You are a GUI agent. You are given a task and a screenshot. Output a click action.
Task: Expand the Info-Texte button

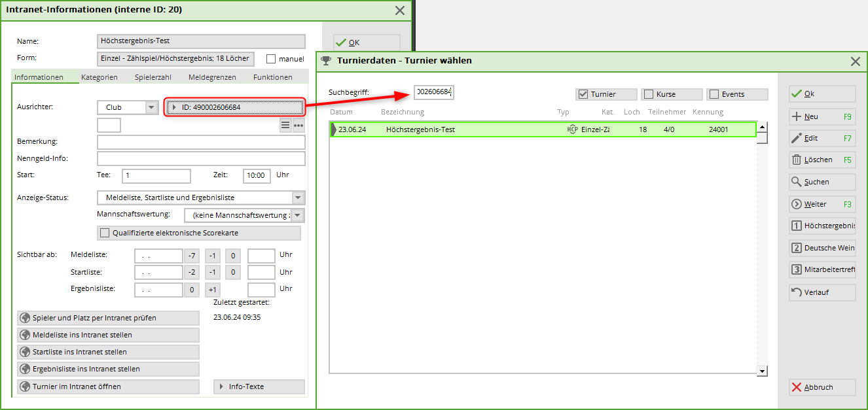coord(259,386)
